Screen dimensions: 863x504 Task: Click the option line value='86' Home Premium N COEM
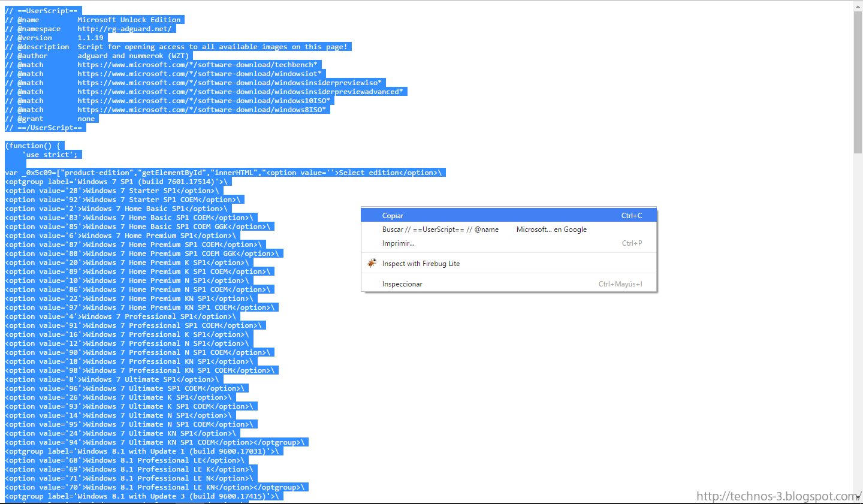[x=138, y=289]
